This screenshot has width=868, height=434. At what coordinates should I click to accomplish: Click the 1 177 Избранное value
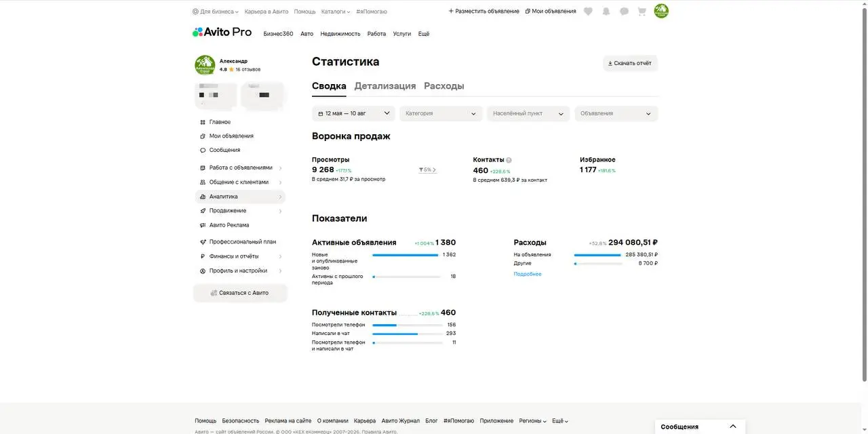coord(588,170)
